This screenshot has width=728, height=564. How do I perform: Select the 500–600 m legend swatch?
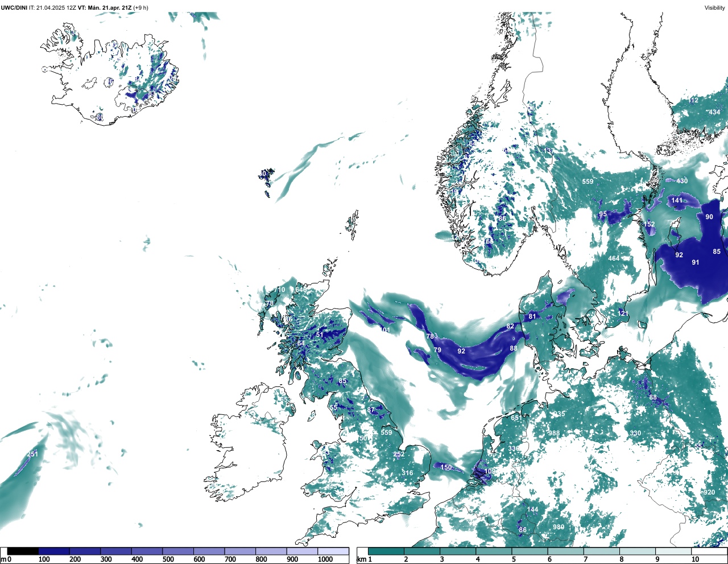tap(178, 551)
